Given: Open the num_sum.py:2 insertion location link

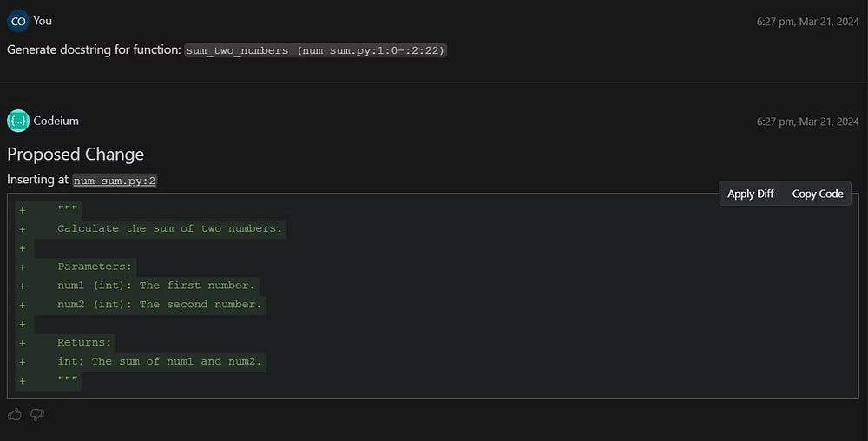Looking at the screenshot, I should coord(115,181).
